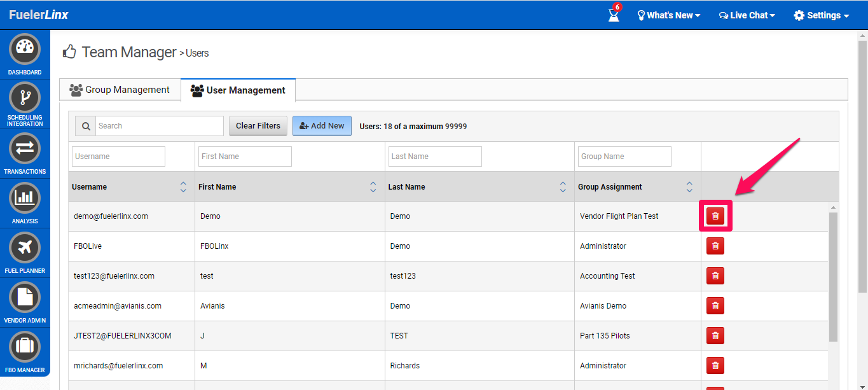
Task: Open Fuel Planner airplane icon
Action: 25,247
